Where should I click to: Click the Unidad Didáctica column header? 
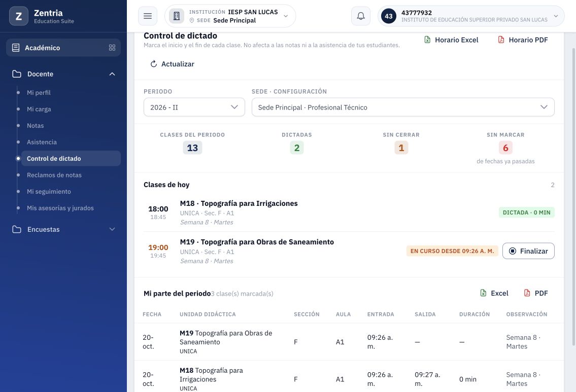208,314
